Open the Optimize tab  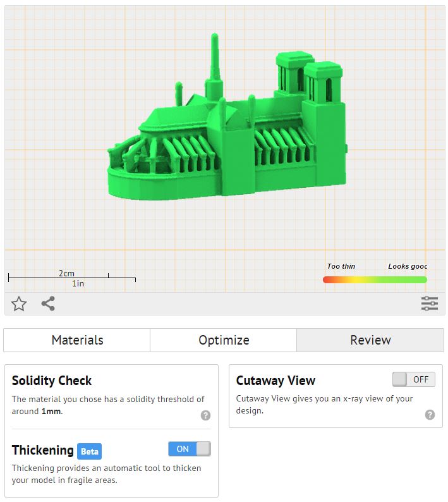(x=223, y=340)
